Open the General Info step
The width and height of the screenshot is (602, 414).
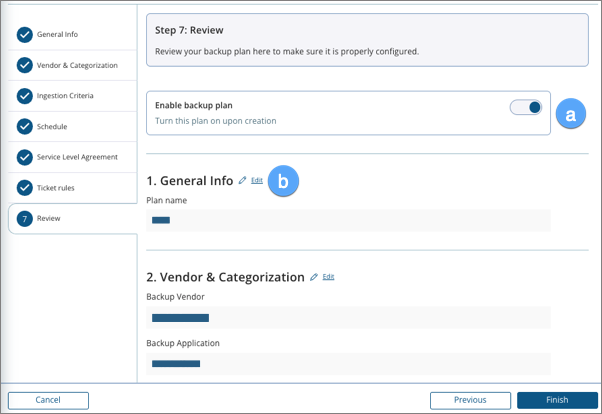click(57, 35)
